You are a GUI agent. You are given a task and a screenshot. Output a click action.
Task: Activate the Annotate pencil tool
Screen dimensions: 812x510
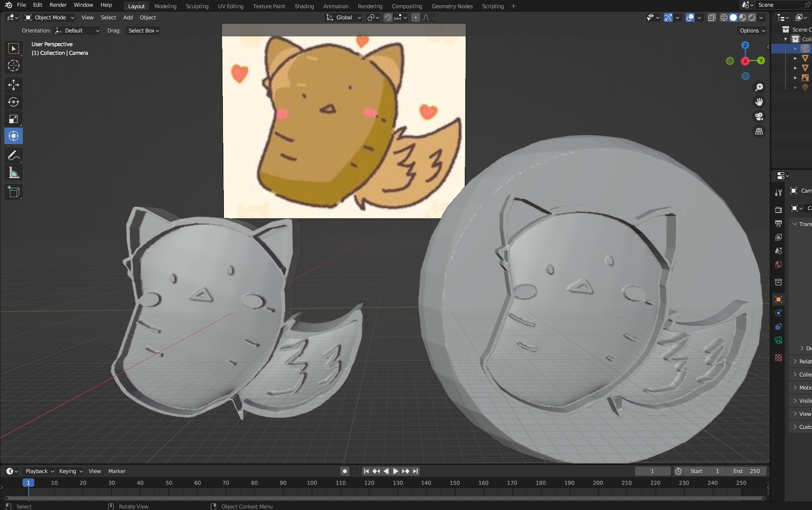point(14,155)
